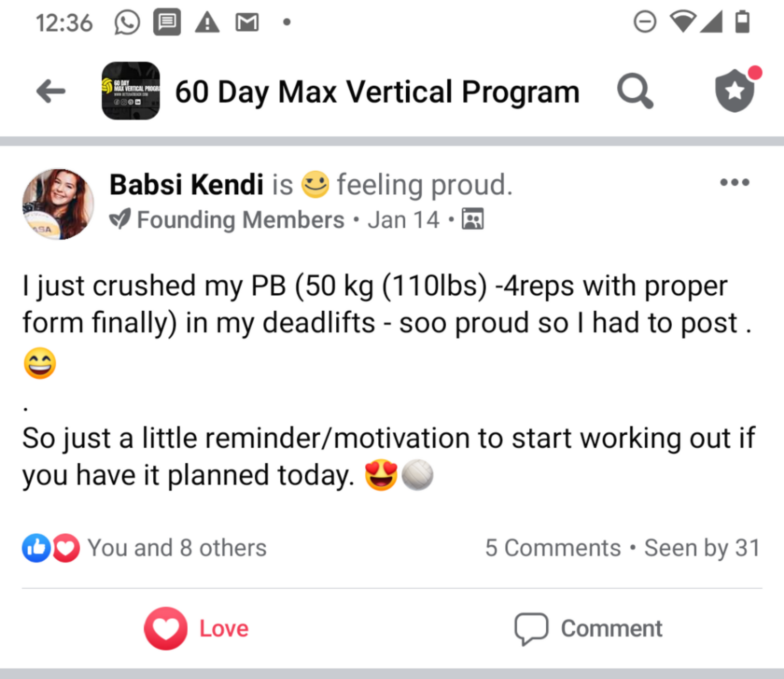Tap the blue like reaction icon
Image resolution: width=784 pixels, height=679 pixels.
[36, 548]
